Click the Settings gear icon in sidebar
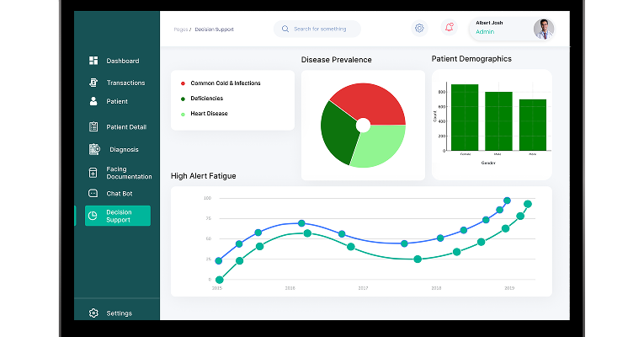The height and width of the screenshot is (337, 644). [x=93, y=313]
